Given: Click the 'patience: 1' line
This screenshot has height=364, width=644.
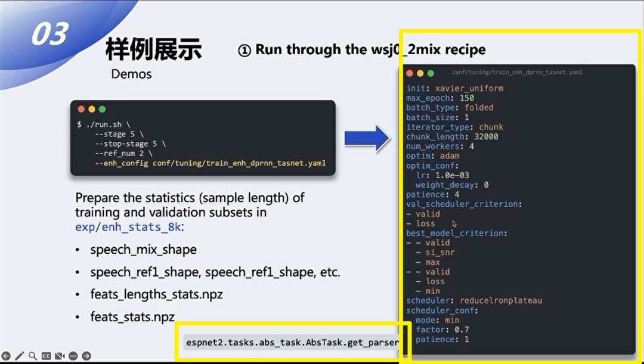Looking at the screenshot, I should pos(442,340).
